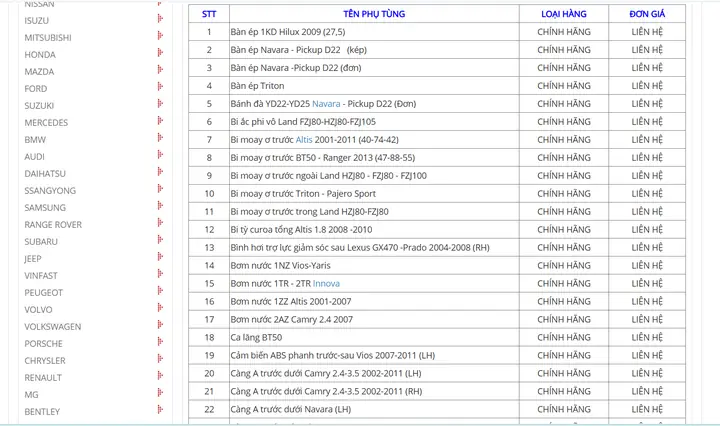Screen dimensions: 720x426
Task: Expand the VOLKSWAGEN category arrow
Action: 160,326
